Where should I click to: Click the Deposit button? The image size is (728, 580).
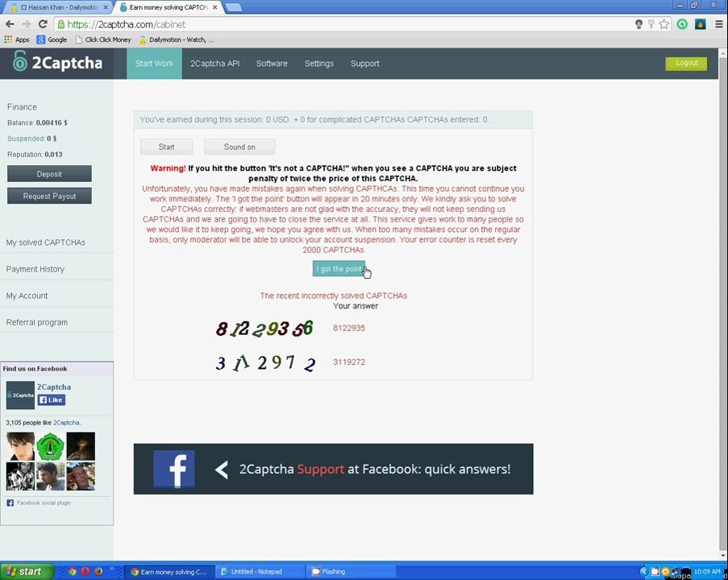click(49, 174)
